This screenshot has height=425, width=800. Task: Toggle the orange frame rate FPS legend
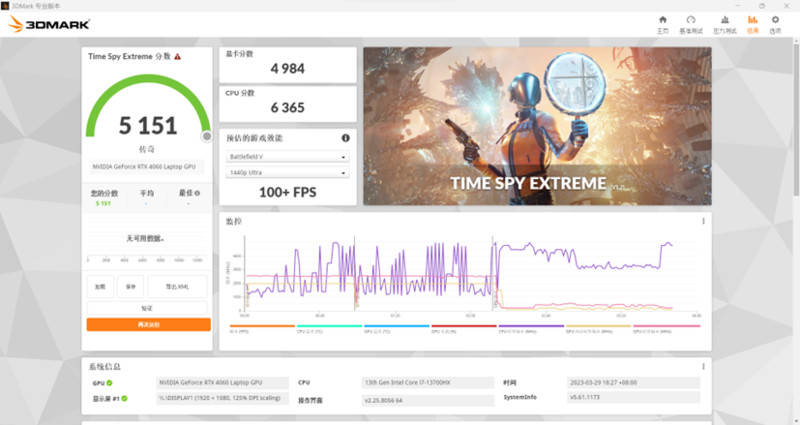262,329
